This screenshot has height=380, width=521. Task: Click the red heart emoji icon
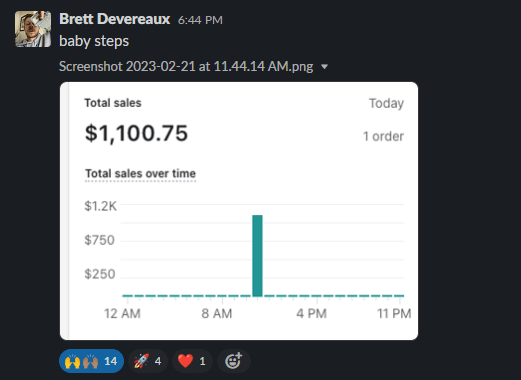click(185, 361)
